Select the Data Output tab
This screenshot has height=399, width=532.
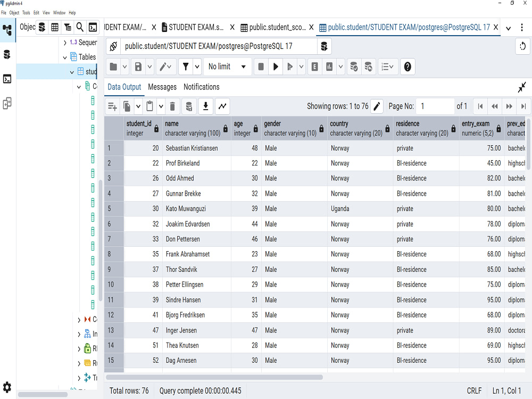point(124,87)
